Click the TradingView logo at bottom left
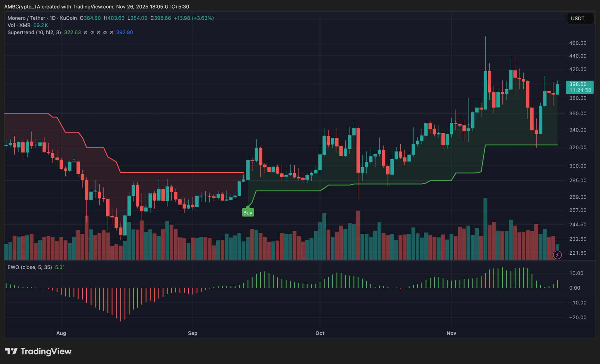This screenshot has width=600, height=364. point(38,352)
